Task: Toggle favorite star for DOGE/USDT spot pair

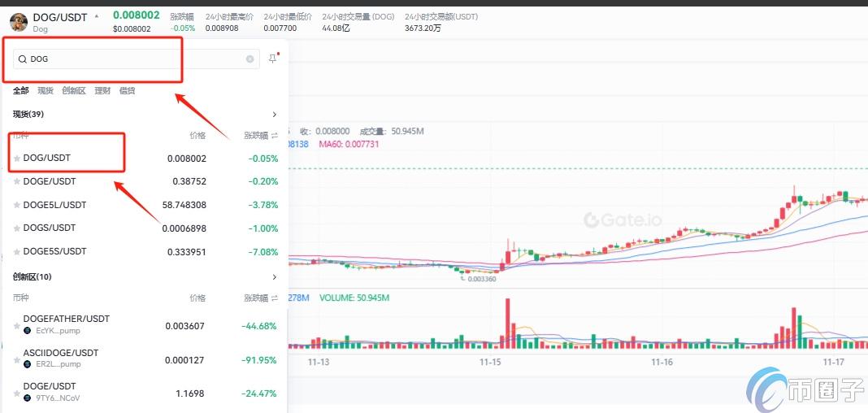Action: point(17,182)
